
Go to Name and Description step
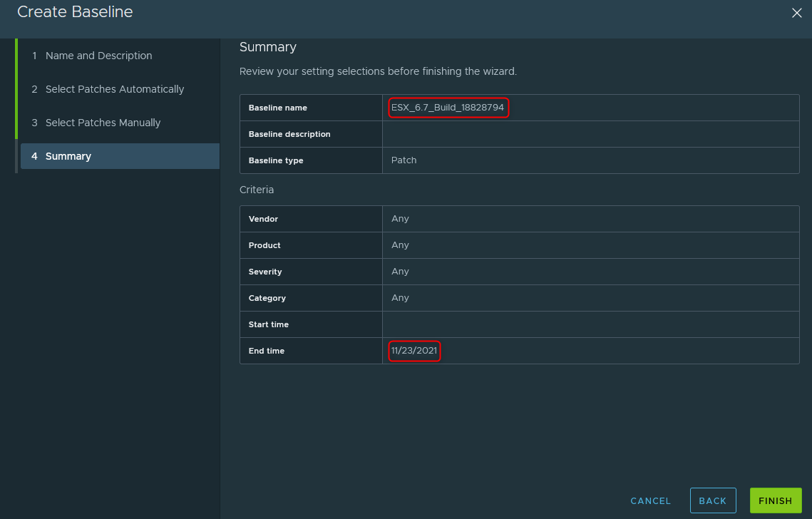click(x=98, y=56)
